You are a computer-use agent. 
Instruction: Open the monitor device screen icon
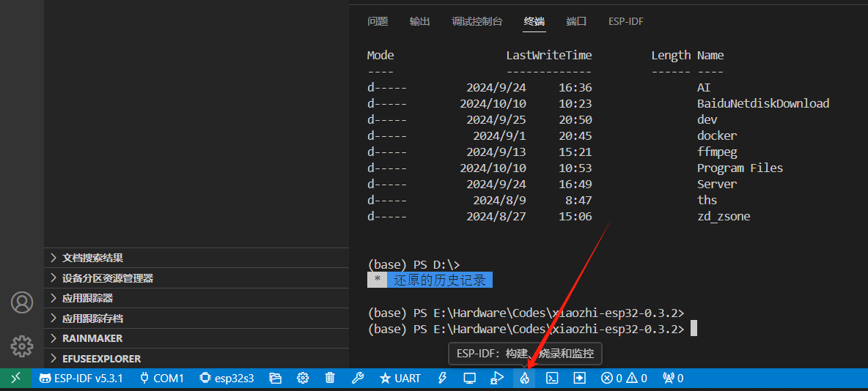(x=470, y=379)
